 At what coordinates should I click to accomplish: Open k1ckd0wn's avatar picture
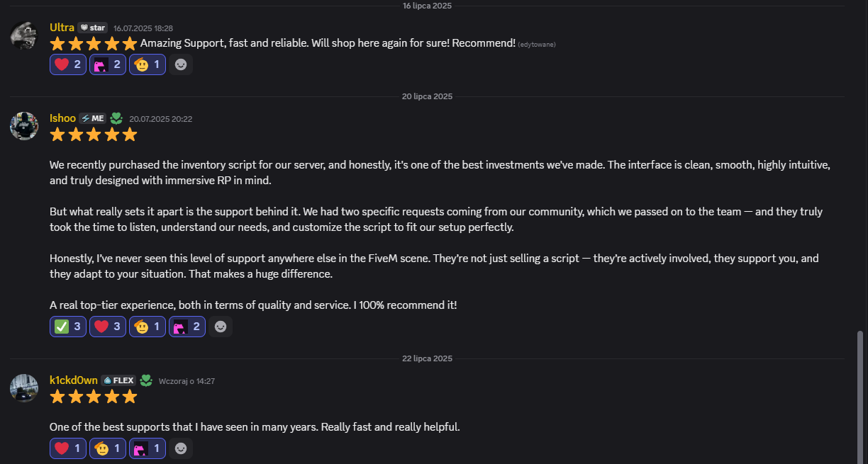24,387
